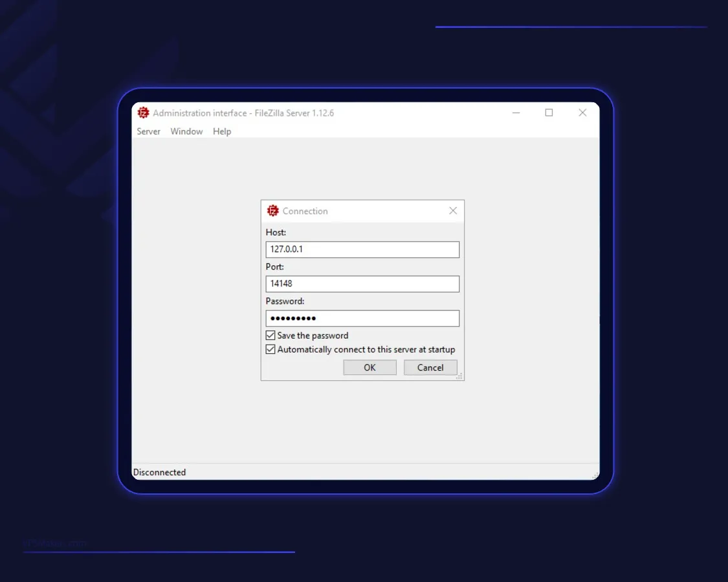Click the Connection dialog title text
This screenshot has width=728, height=582.
point(305,211)
